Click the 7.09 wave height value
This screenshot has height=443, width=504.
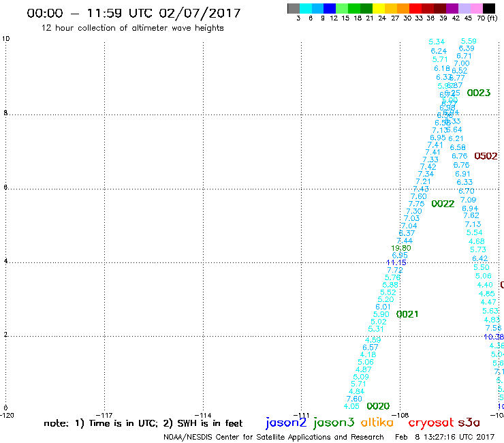coord(468,200)
